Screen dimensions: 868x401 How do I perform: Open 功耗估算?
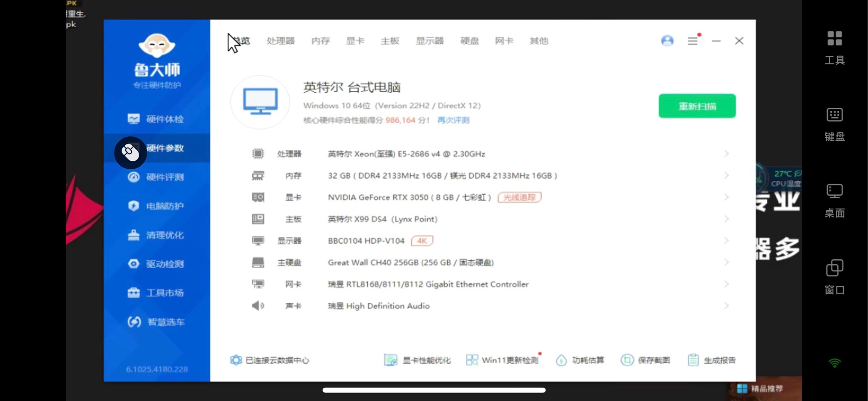pos(580,360)
